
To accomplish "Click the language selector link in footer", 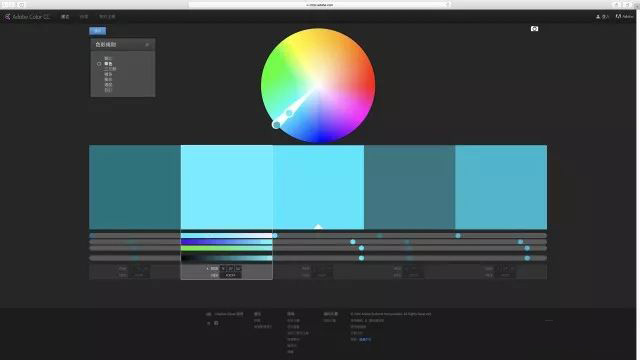I will tap(365, 339).
